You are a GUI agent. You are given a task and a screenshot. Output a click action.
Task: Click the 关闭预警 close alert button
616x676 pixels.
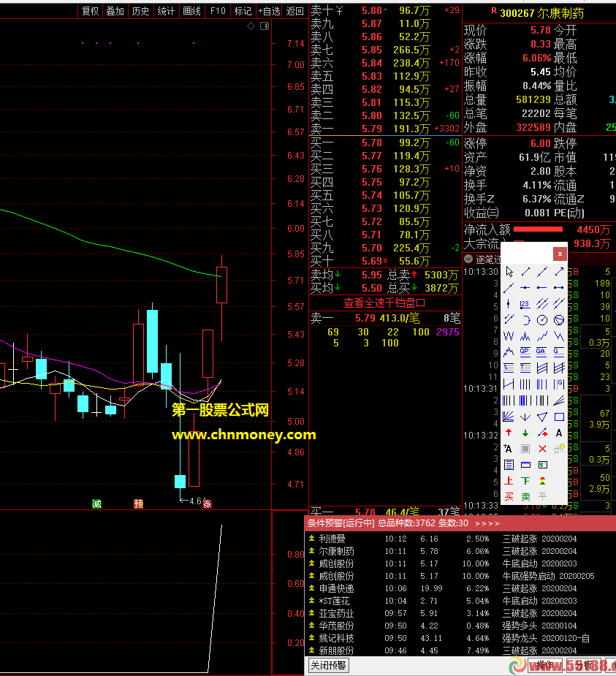(x=329, y=665)
